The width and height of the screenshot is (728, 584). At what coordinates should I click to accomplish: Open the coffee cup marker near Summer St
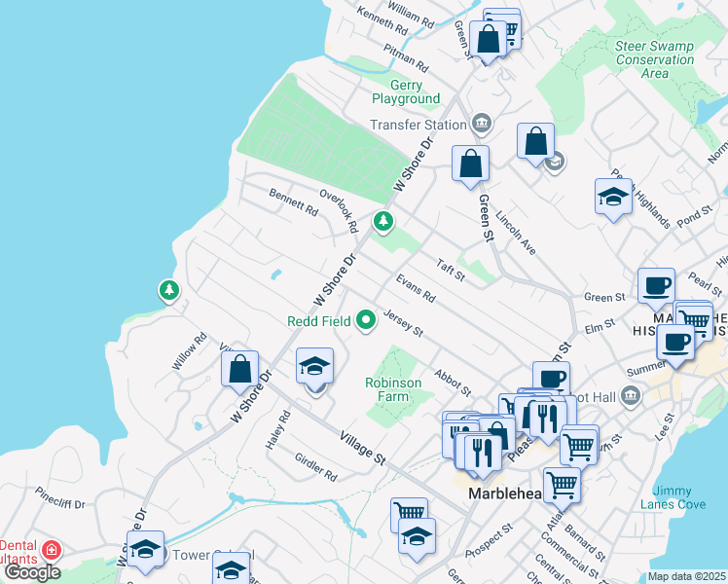tap(674, 343)
